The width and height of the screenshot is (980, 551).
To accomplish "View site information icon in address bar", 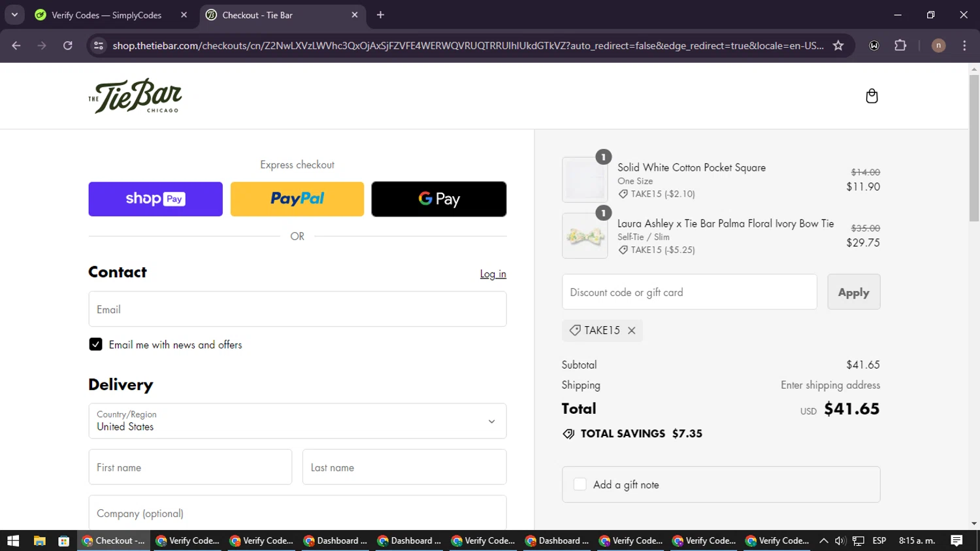I will [99, 46].
